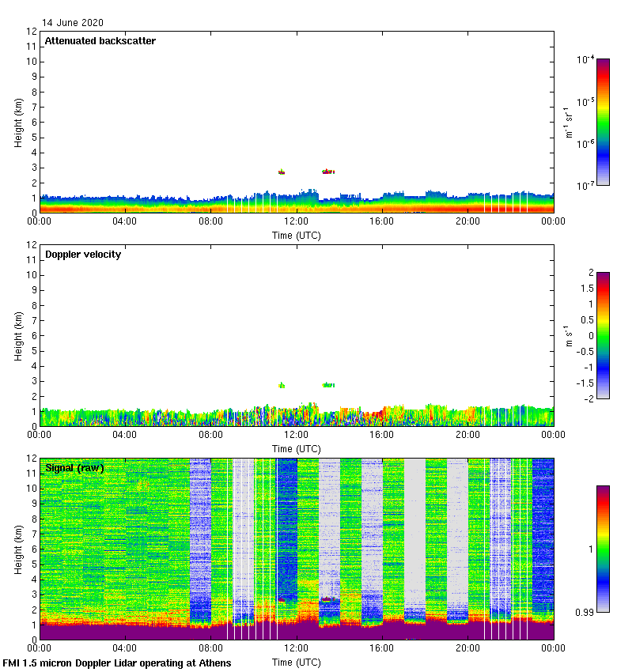Click the Time (UTC) label under Signal plot

pos(297,662)
